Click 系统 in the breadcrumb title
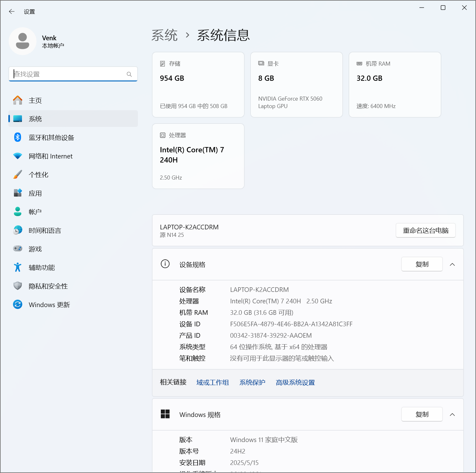476x473 pixels. click(165, 35)
